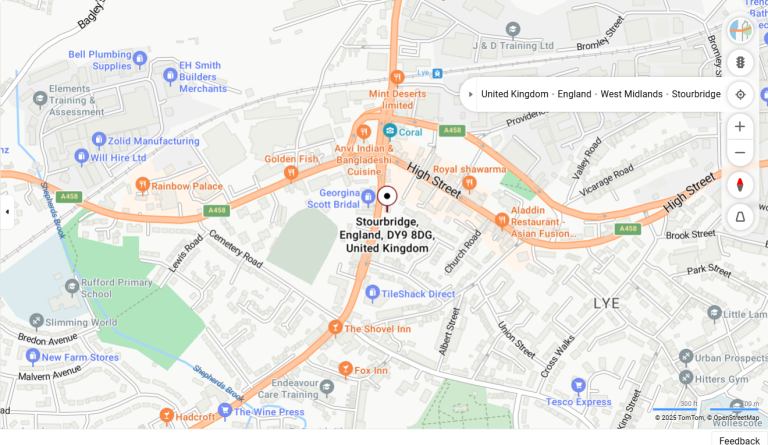Viewport: 768px width, 445px height.
Task: Expand the location breadcrumb arrow
Action: coord(471,94)
